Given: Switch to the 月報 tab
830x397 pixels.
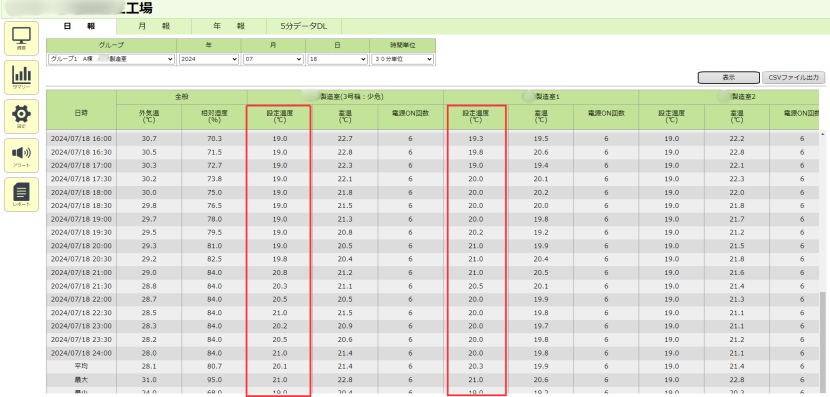Looking at the screenshot, I should (154, 26).
